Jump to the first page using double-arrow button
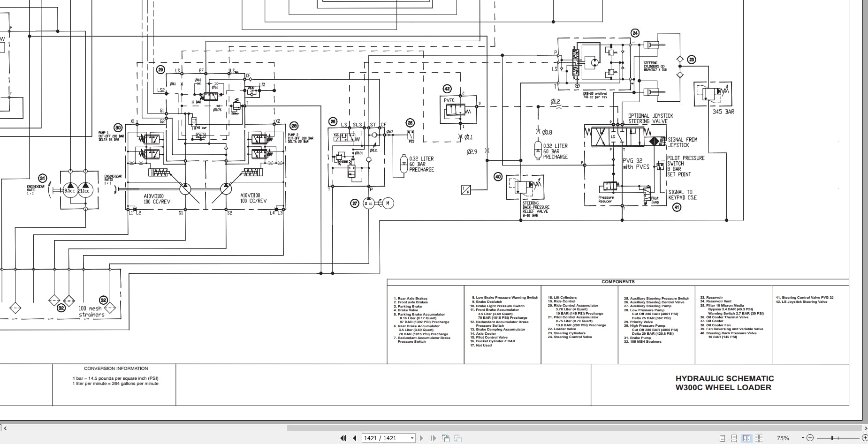This screenshot has height=444, width=868. point(343,438)
